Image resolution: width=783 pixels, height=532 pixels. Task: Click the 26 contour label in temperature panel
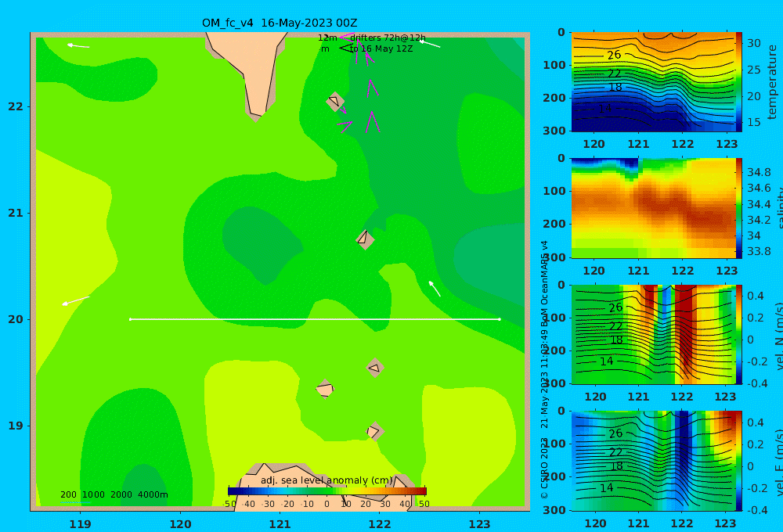click(614, 55)
